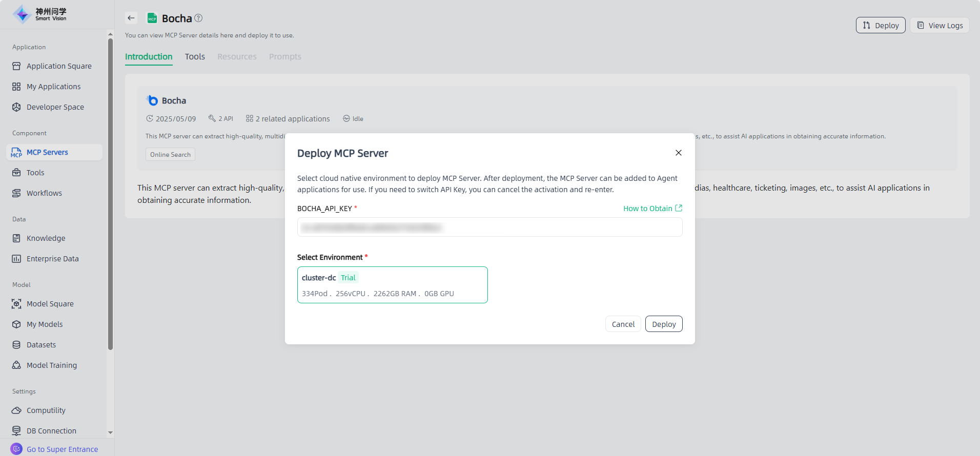980x456 pixels.
Task: Click the Go to Super Entrance icon
Action: tap(16, 449)
